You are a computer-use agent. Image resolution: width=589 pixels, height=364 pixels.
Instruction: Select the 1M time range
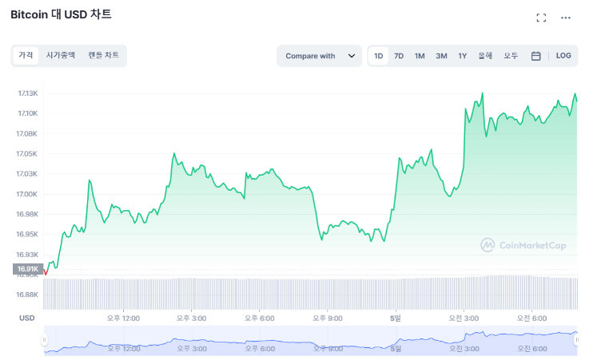(420, 56)
